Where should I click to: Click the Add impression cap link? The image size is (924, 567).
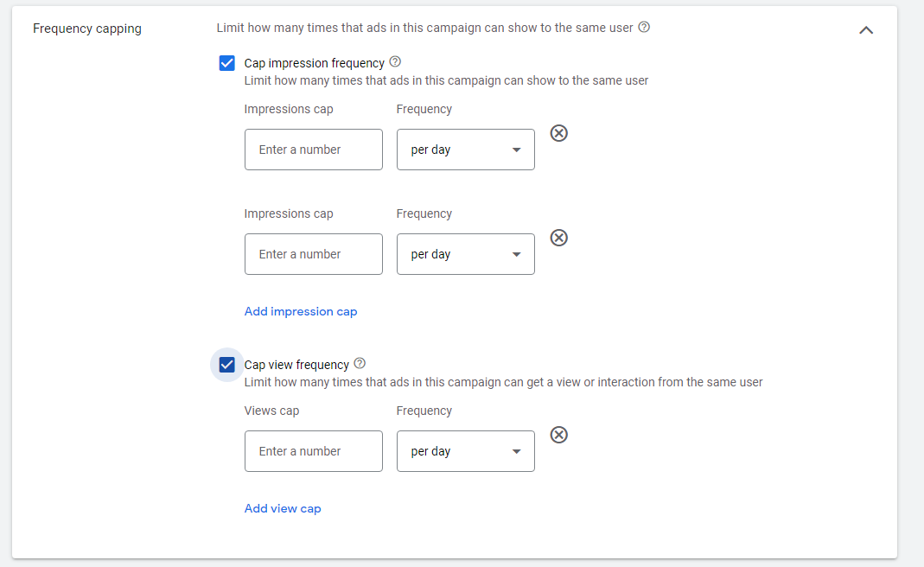point(301,311)
